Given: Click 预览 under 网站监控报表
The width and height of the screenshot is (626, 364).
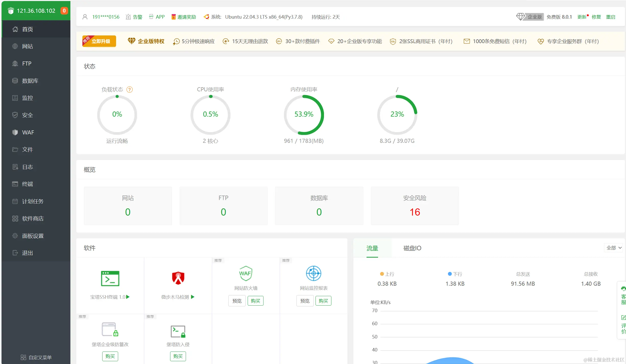Looking at the screenshot, I should (x=305, y=301).
